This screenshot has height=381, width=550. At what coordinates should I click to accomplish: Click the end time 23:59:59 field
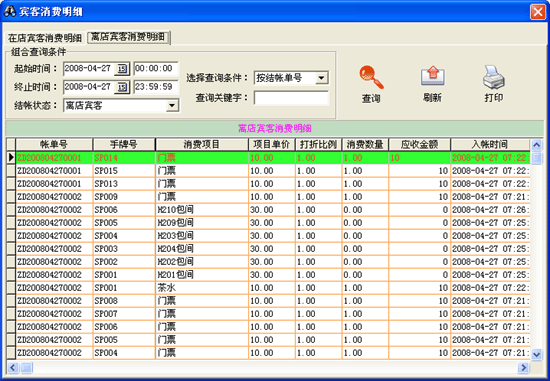156,87
